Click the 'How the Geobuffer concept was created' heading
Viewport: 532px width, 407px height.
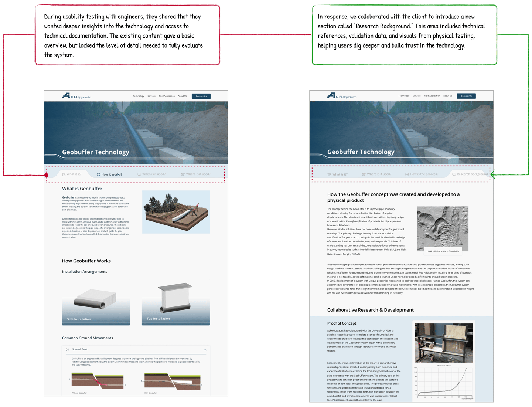393,197
